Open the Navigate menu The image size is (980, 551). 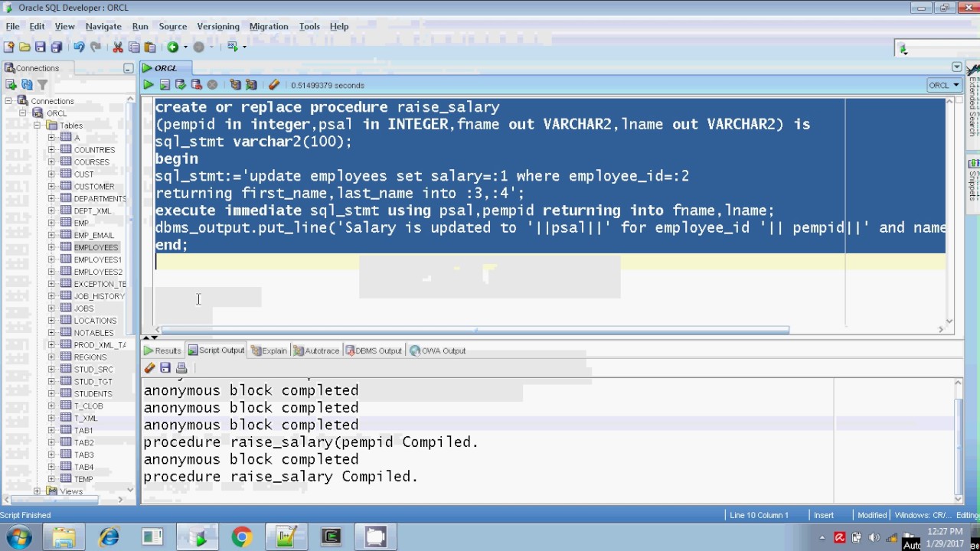pyautogui.click(x=103, y=26)
